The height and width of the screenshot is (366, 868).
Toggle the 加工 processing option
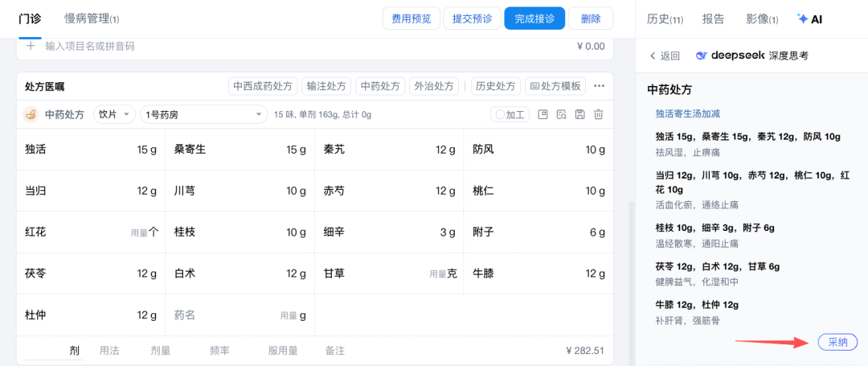[510, 114]
